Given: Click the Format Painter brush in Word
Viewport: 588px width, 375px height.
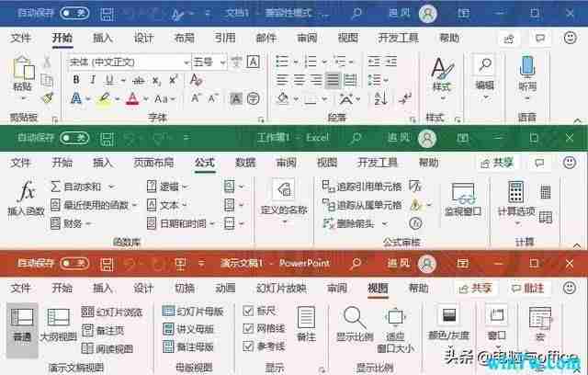Looking at the screenshot, I should point(47,98).
